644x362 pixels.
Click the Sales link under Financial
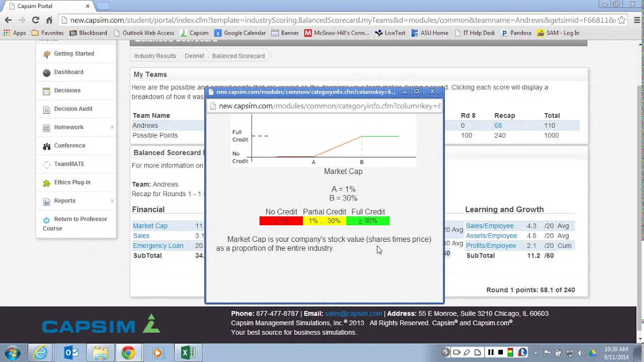141,236
